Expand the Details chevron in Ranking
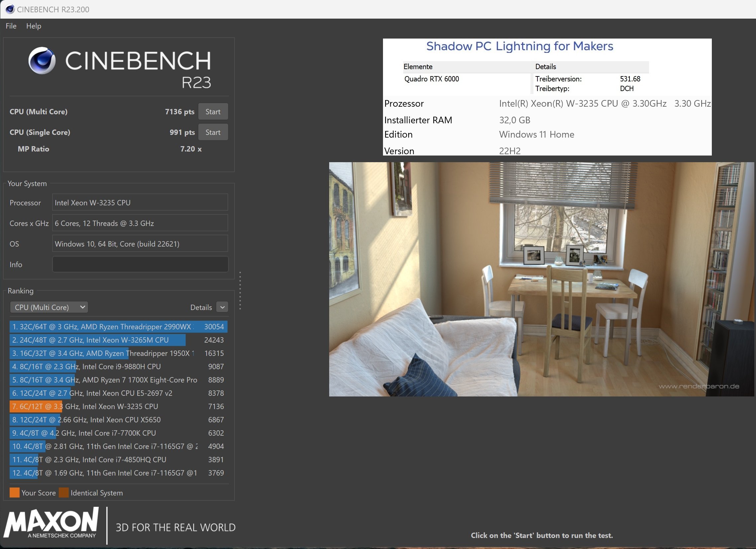Viewport: 756px width, 549px height. (222, 307)
